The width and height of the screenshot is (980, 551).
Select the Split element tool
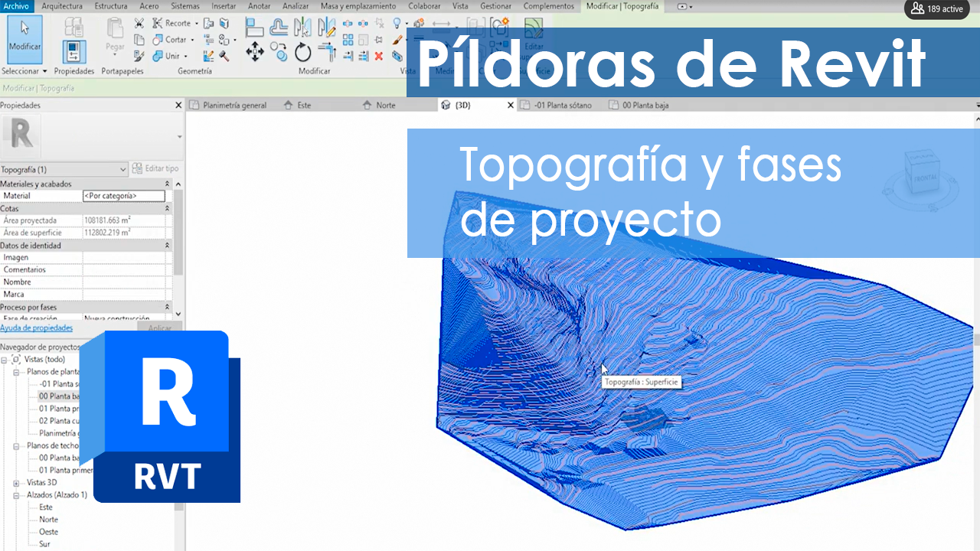[x=348, y=23]
